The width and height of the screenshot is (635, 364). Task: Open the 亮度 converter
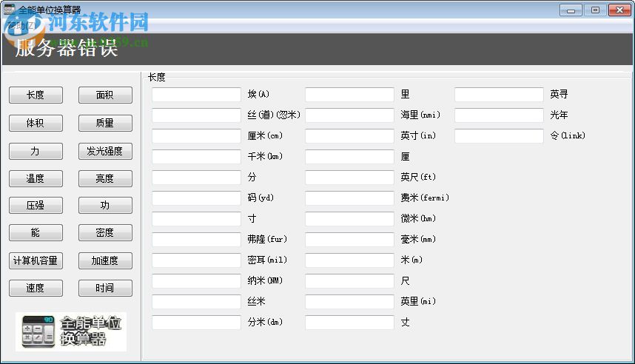tap(105, 178)
